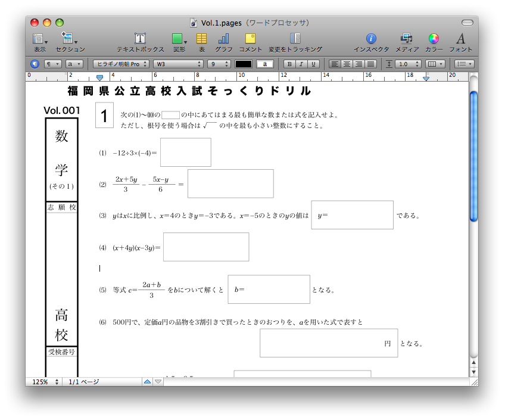This screenshot has height=420, width=505.
Task: Go to next page with down arrow
Action: [158, 382]
